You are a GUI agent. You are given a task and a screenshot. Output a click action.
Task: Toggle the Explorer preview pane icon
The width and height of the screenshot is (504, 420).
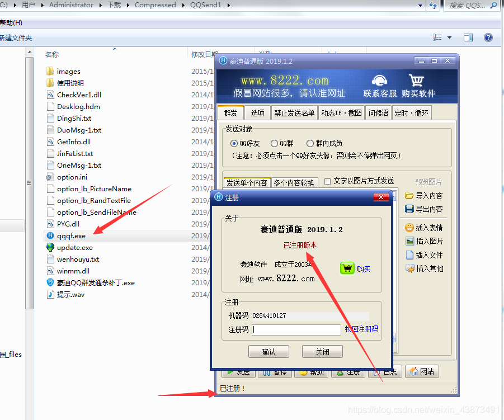(x=468, y=37)
